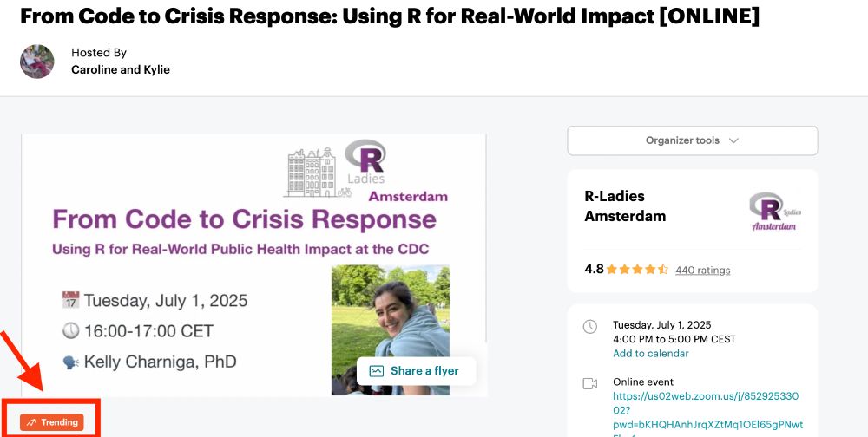Click Add to calendar link
Viewport: 868px width, 437px height.
click(x=650, y=354)
